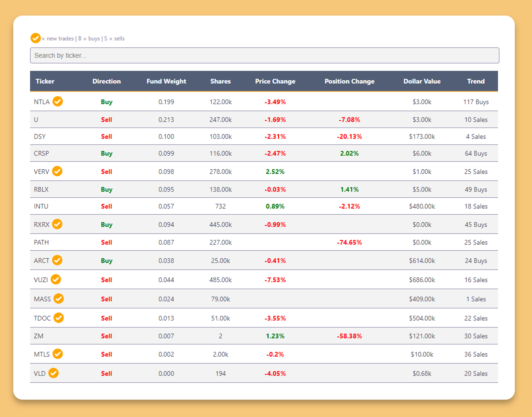Sort by the Direction column header
Viewport: 532px width, 417px height.
pos(106,81)
